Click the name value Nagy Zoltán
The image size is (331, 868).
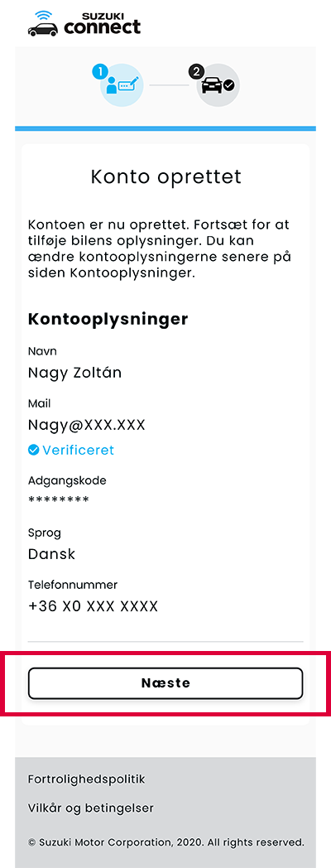(x=74, y=373)
